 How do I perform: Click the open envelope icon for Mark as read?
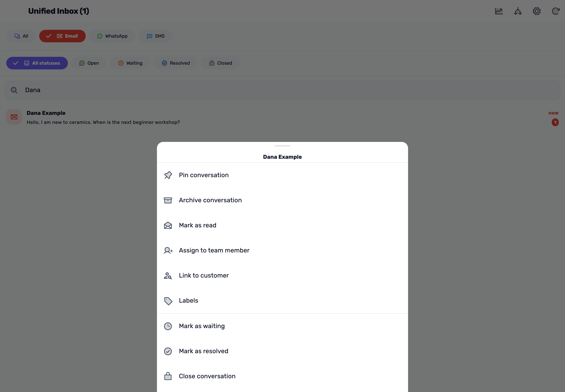[x=168, y=225]
